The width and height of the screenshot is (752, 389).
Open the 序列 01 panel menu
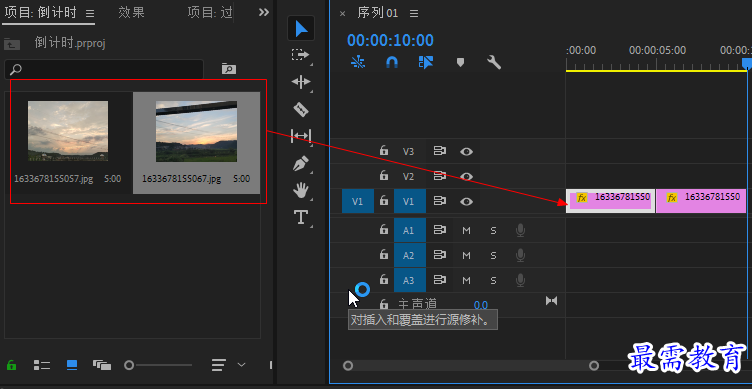click(414, 13)
